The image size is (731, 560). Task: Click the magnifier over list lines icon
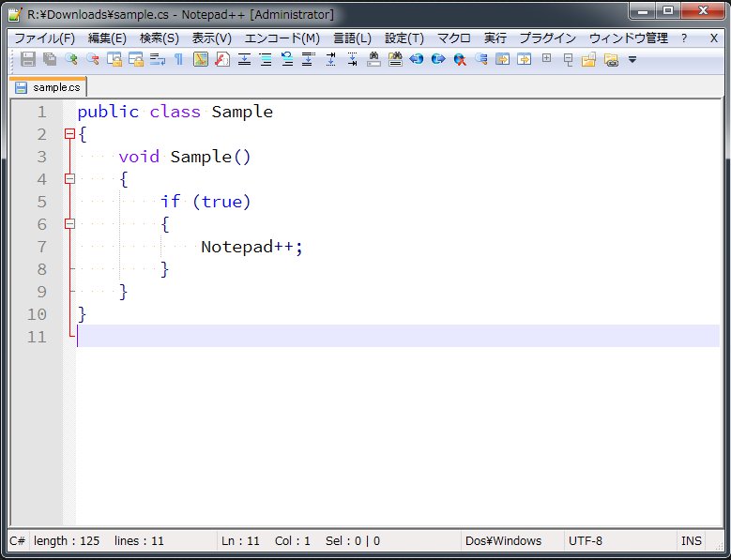[481, 59]
